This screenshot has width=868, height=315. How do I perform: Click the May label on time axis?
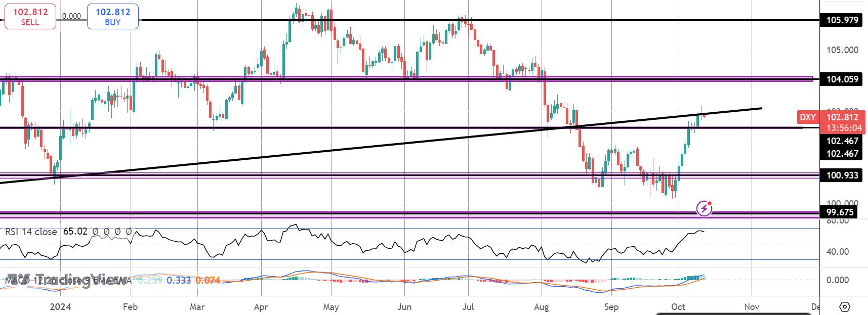pyautogui.click(x=330, y=307)
